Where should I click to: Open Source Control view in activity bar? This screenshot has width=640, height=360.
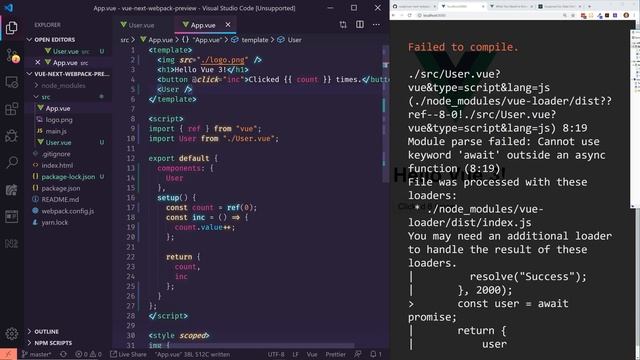tap(12, 55)
